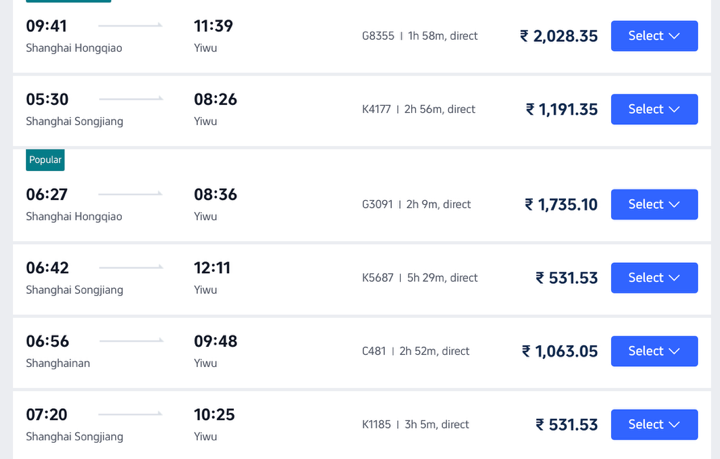The image size is (720, 459).
Task: Click the ₹1,063.05 price for C481
Action: click(x=559, y=351)
